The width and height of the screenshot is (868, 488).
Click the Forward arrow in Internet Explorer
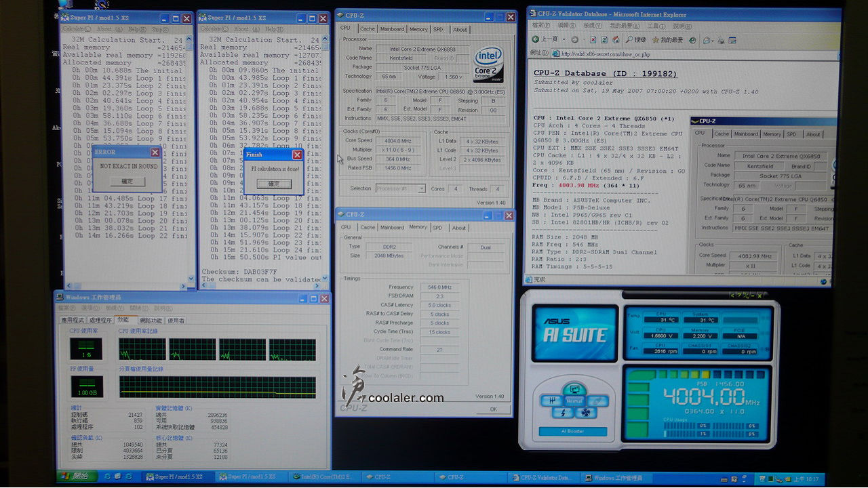tap(574, 39)
